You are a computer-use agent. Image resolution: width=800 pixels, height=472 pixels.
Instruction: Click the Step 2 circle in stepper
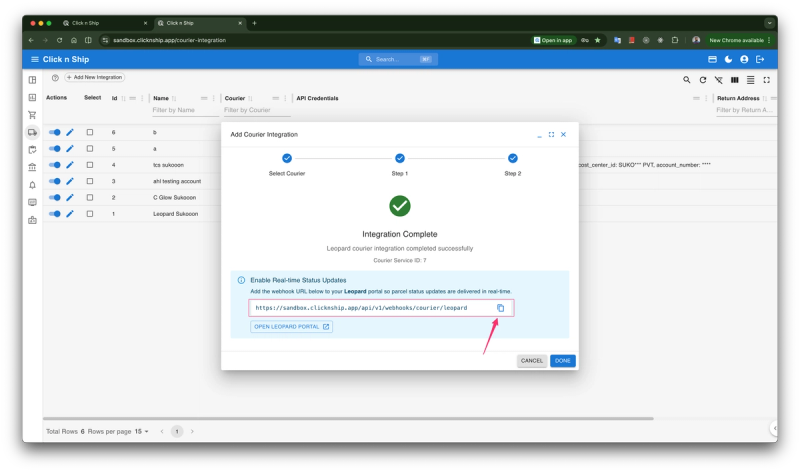tap(513, 158)
